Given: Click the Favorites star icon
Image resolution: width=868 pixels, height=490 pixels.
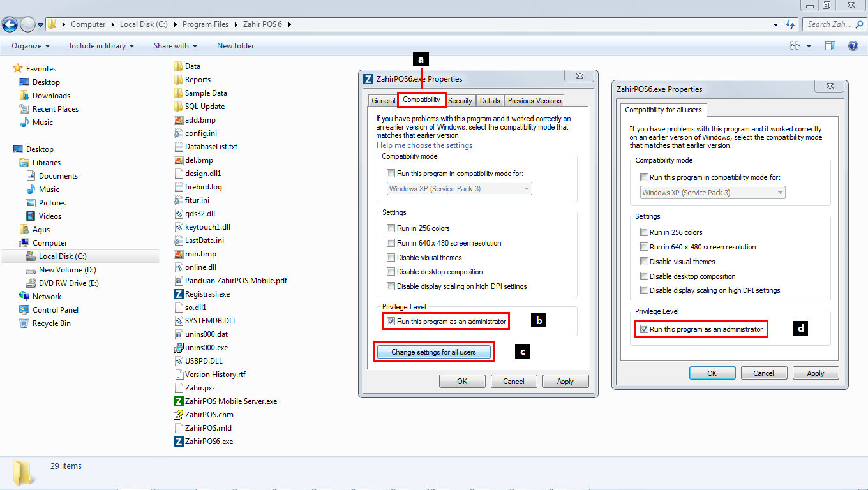Looking at the screenshot, I should (x=19, y=68).
